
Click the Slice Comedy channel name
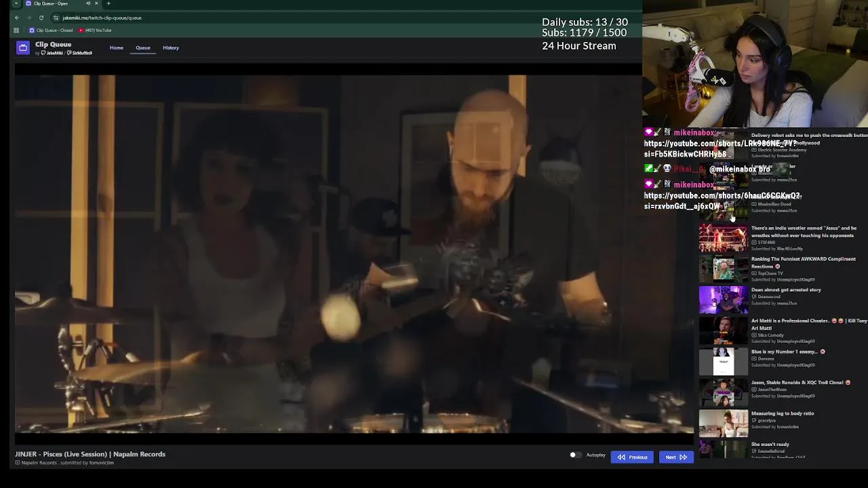[x=771, y=335]
